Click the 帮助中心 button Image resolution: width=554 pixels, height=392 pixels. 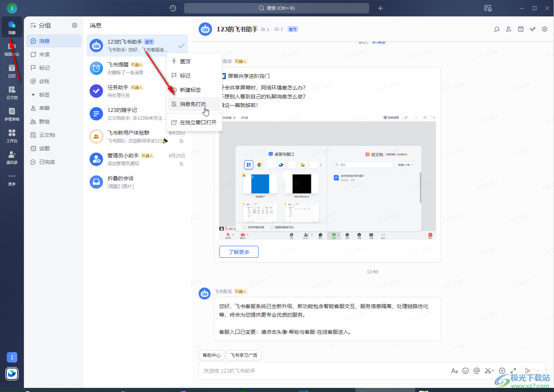point(212,355)
